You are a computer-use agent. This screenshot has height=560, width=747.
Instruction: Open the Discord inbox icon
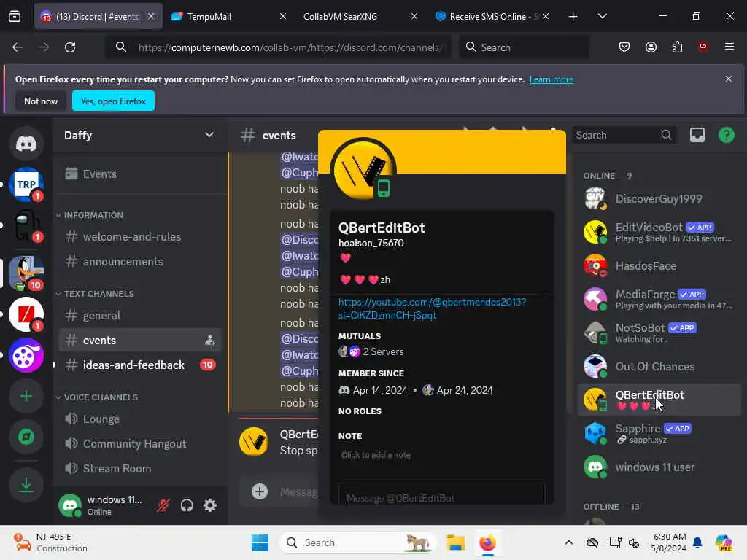697,135
